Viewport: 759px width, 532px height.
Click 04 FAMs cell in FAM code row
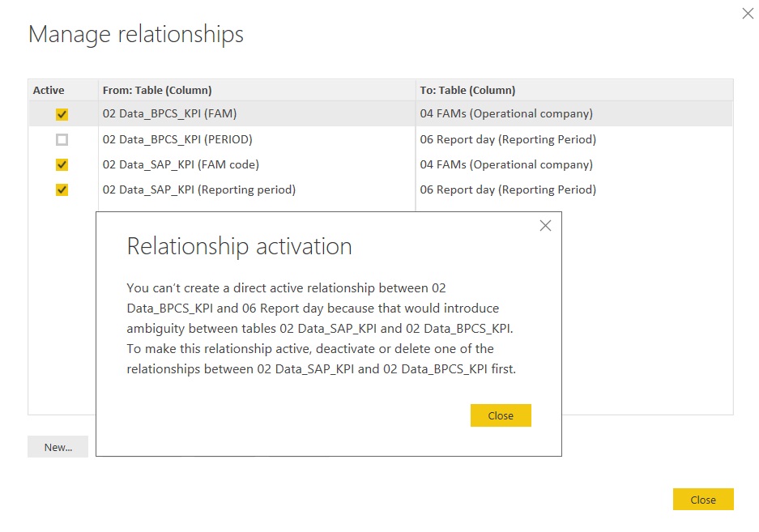(506, 164)
